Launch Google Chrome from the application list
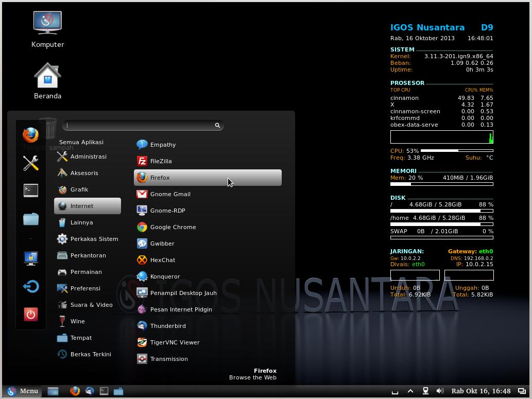The image size is (532, 399). [x=173, y=227]
